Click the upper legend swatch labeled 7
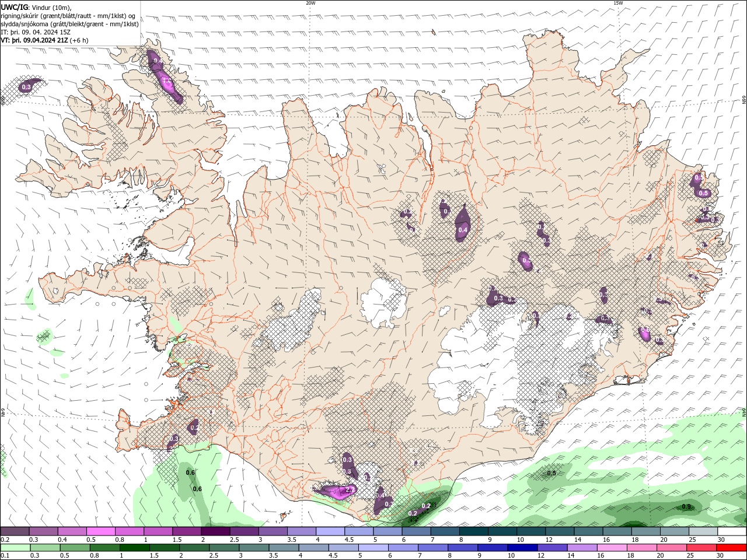The image size is (747, 560). point(445,531)
